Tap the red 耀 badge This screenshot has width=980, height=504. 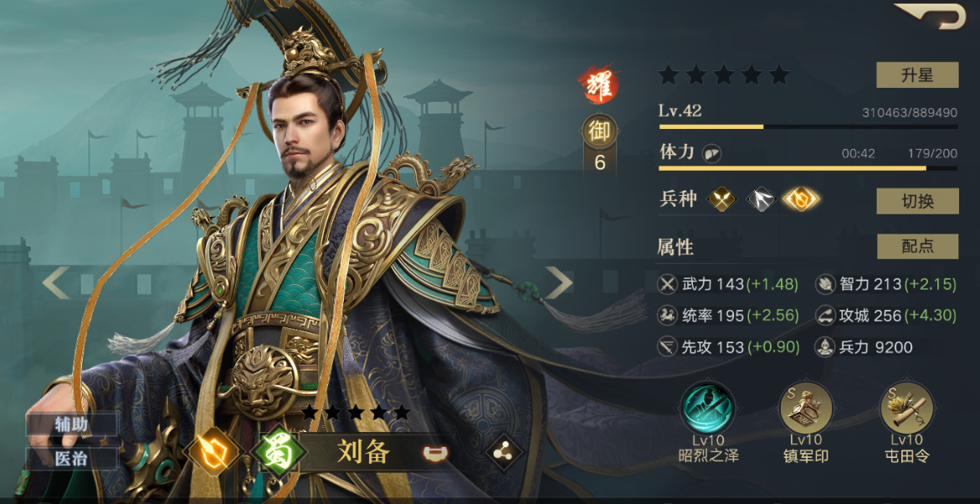tap(598, 85)
